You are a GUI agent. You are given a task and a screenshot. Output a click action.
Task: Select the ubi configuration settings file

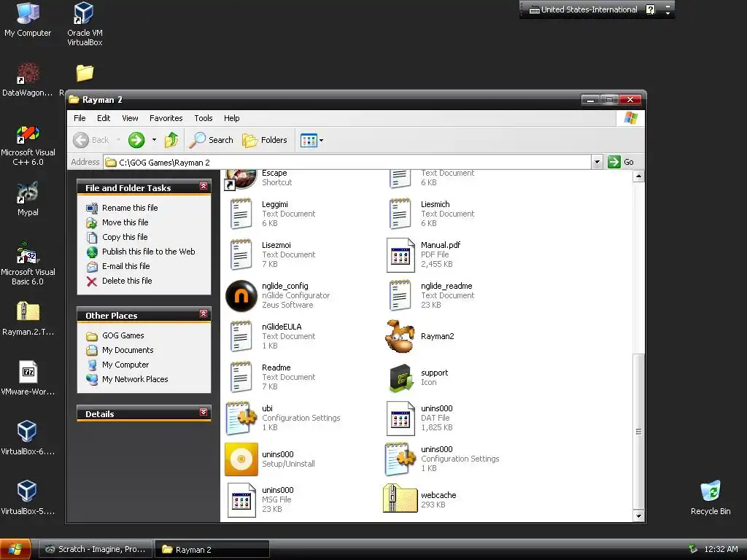(241, 419)
